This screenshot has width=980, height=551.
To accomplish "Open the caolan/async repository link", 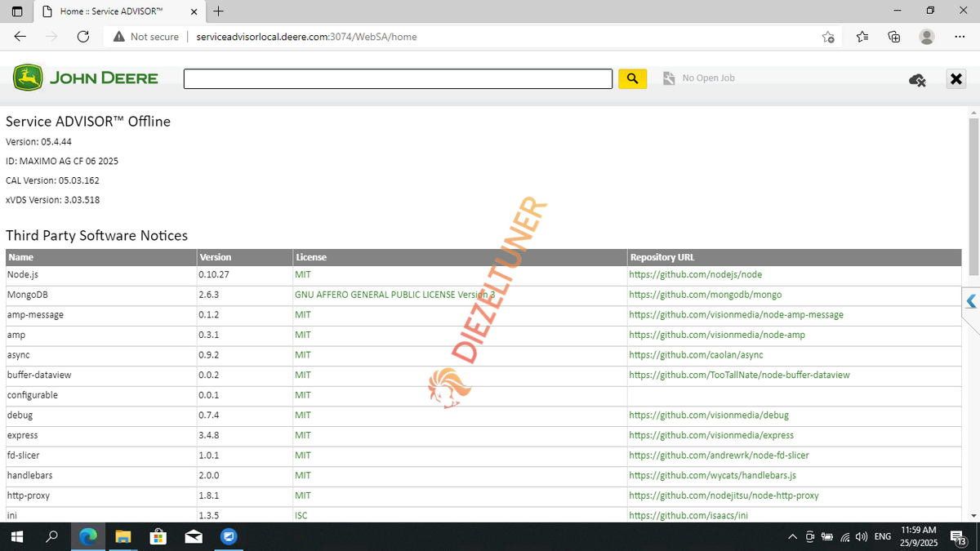I will coord(696,355).
